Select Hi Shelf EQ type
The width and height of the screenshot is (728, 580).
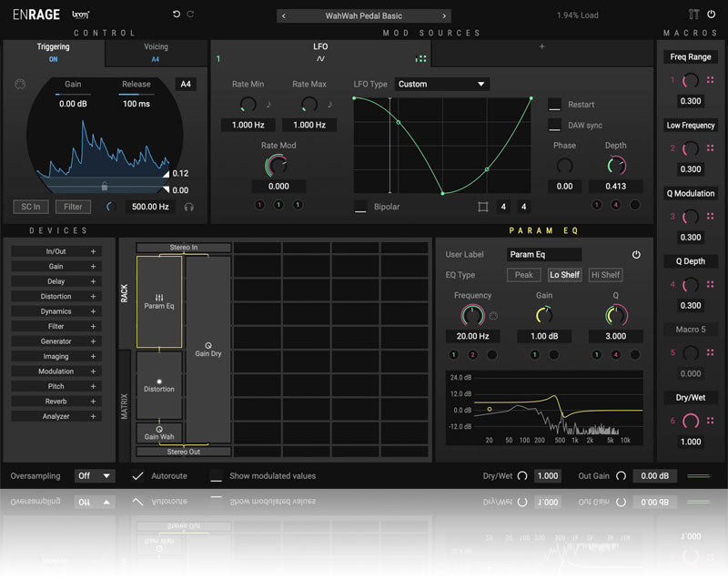[605, 275]
